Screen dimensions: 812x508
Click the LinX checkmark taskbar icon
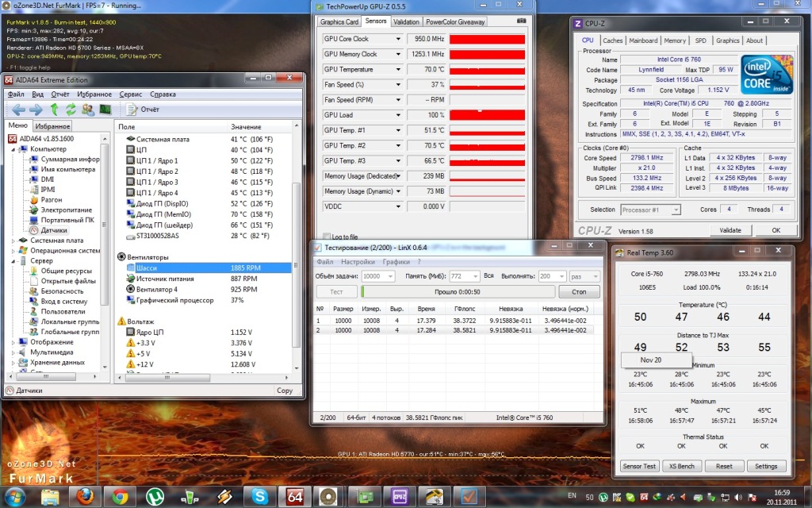point(469,497)
